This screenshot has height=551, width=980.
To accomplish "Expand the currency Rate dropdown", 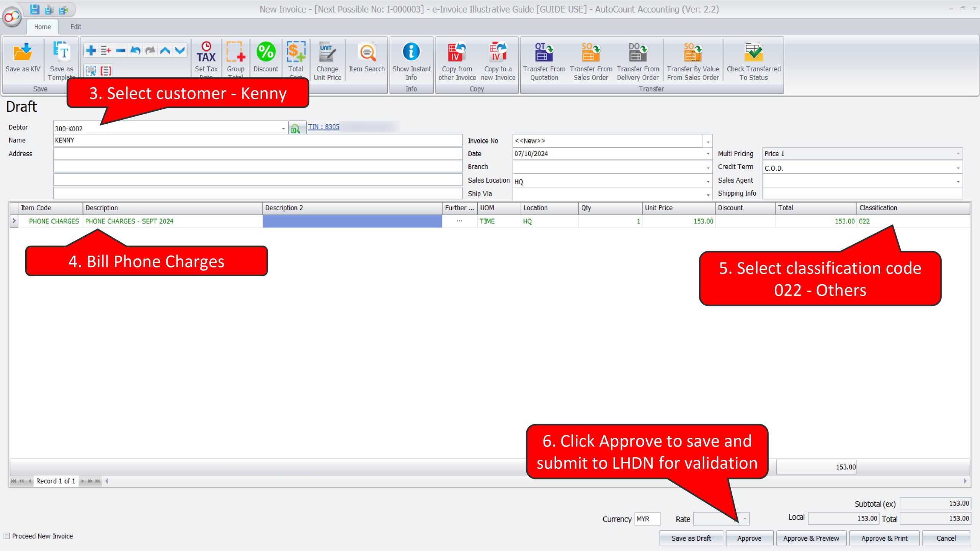I will [x=745, y=519].
